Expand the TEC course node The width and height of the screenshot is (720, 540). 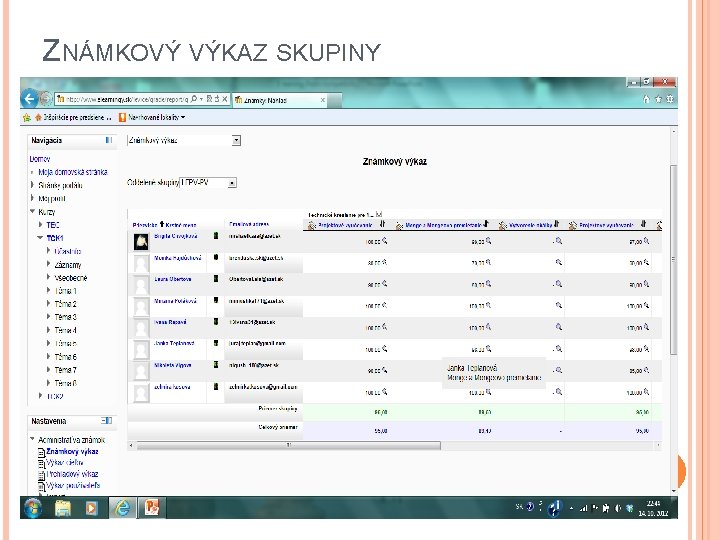[x=40, y=225]
